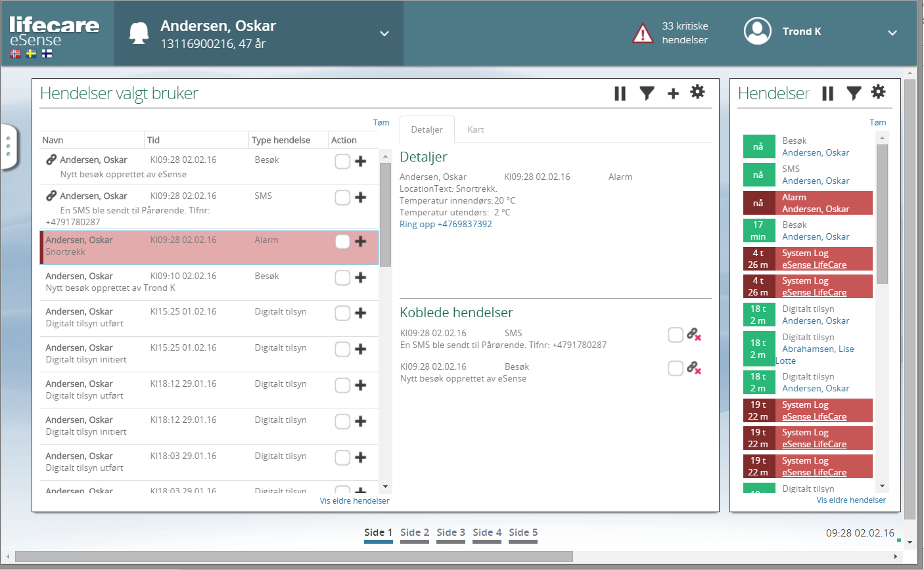Expand the Andersen, Oskar patient dropdown

384,33
